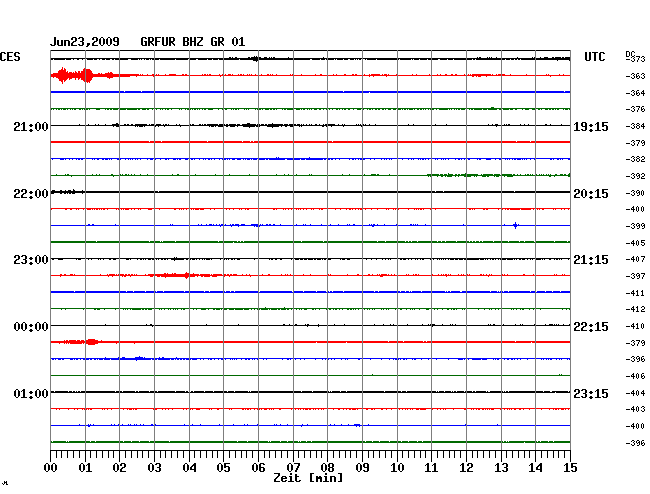Click the 23:15 UTC time label
The image size is (650, 494).
[591, 393]
